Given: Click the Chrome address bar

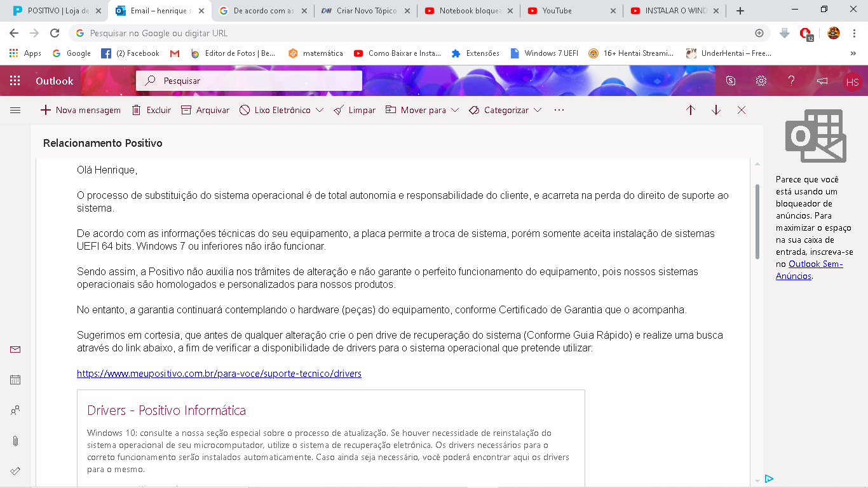Looking at the screenshot, I should 419,33.
